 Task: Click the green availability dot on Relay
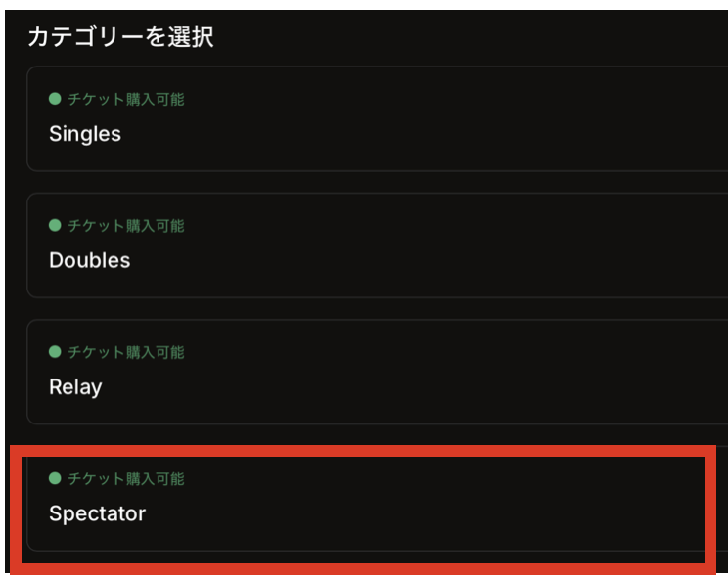[55, 351]
